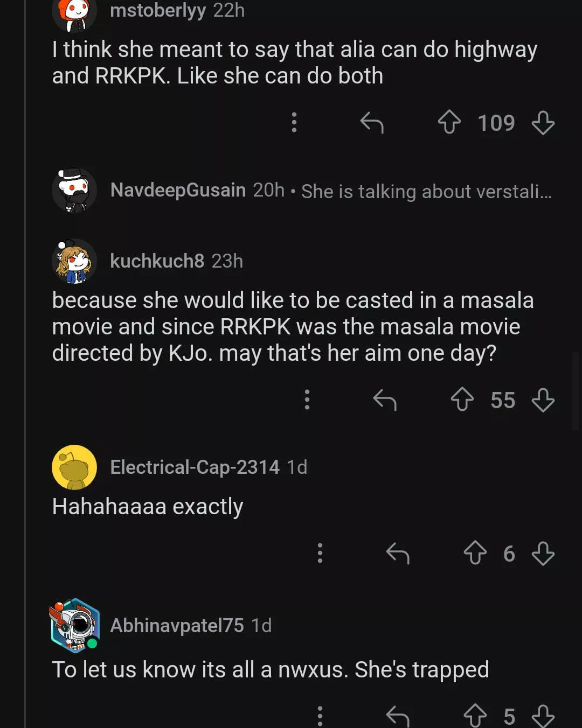Reply to mstoberlyy's comment
This screenshot has height=728, width=582.
pyautogui.click(x=372, y=123)
